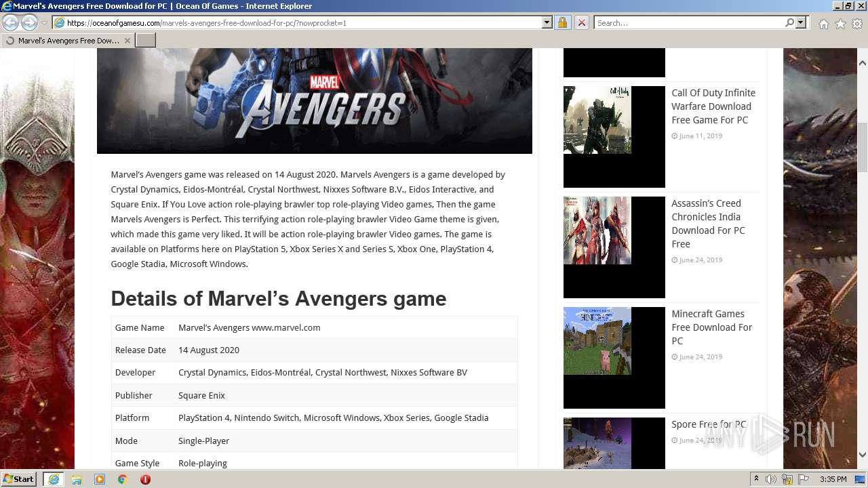Click the 'June 11, 2019' date text
This screenshot has height=488, width=868.
701,136
